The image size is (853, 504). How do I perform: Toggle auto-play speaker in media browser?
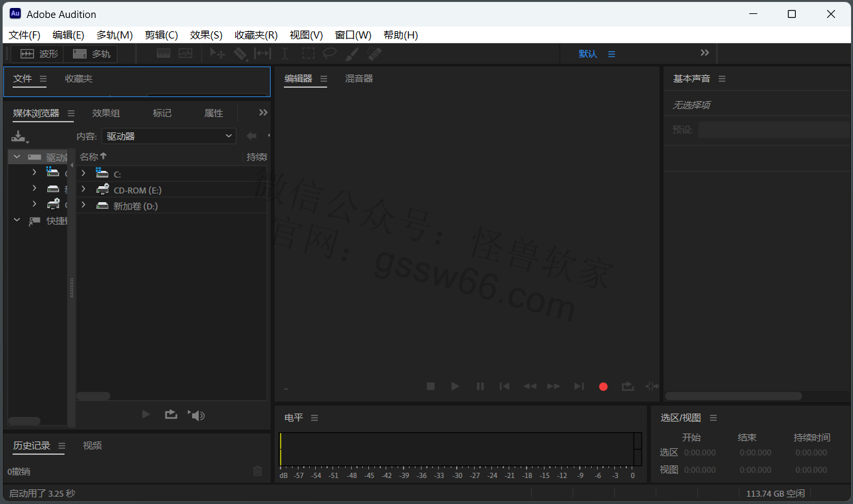click(x=196, y=415)
